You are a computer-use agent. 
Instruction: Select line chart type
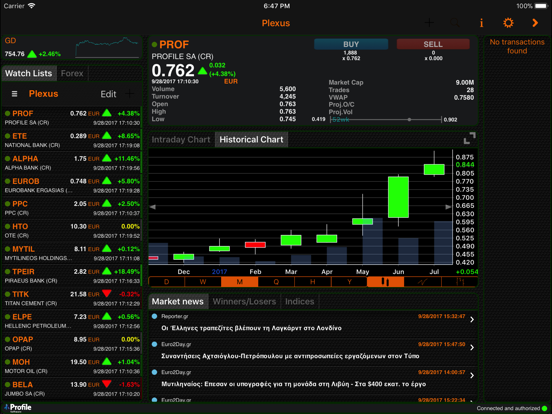click(x=422, y=282)
